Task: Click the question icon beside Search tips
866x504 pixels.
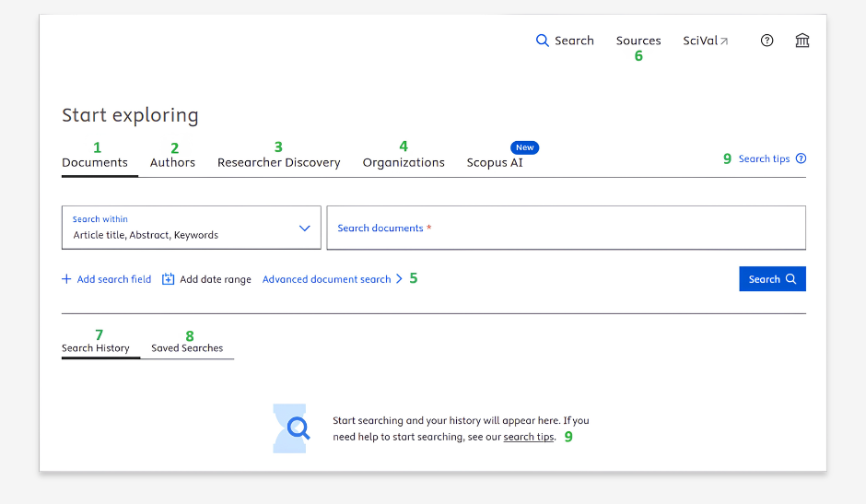Action: [801, 158]
